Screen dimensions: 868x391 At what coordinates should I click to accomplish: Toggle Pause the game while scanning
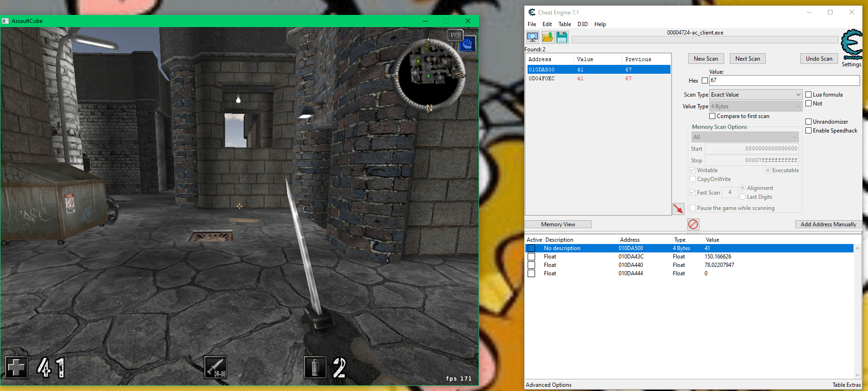tap(692, 208)
